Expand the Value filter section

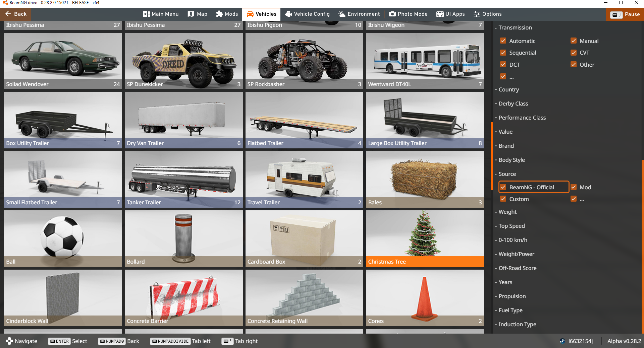[x=505, y=132]
